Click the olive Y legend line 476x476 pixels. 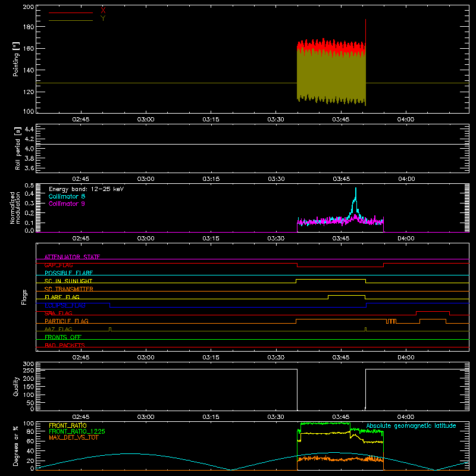coord(71,20)
